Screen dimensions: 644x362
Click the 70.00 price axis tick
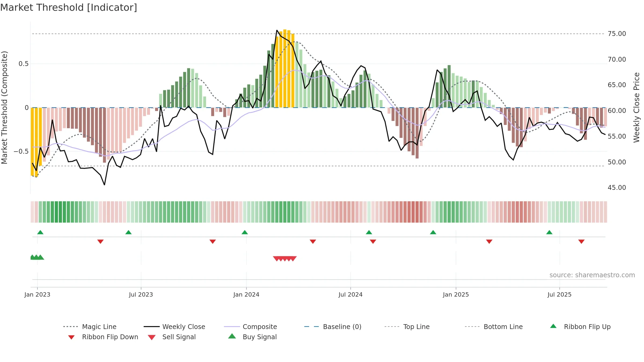[x=617, y=59]
